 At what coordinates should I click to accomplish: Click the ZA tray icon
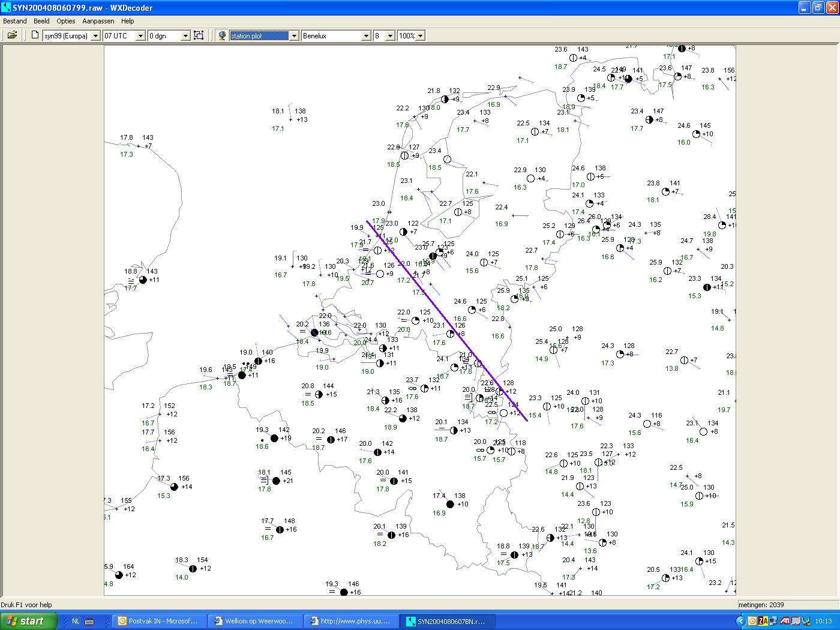coord(763,621)
